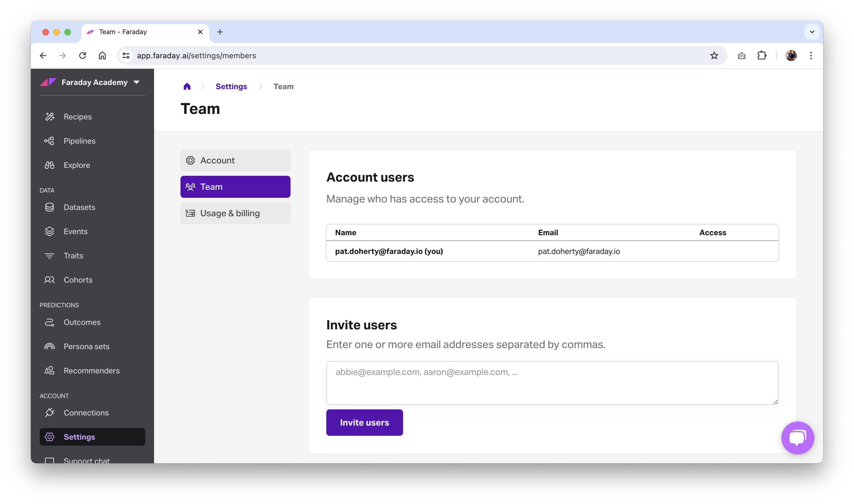The image size is (854, 504).
Task: Click the Settings breadcrumb link
Action: 231,87
